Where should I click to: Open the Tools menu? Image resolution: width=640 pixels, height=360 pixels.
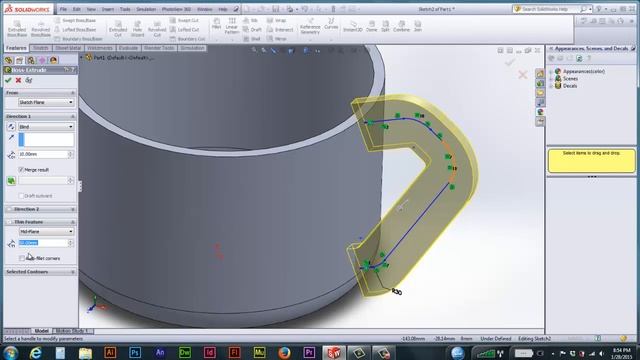[125, 9]
